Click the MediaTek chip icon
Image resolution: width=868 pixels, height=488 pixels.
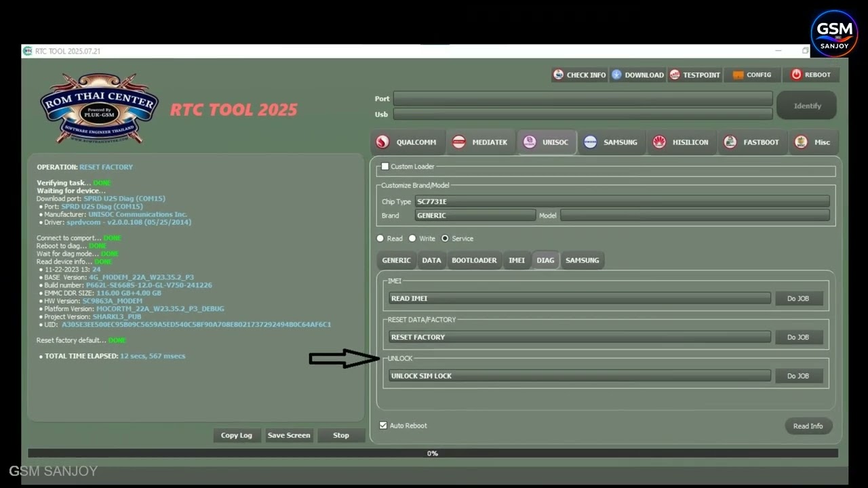pyautogui.click(x=459, y=142)
